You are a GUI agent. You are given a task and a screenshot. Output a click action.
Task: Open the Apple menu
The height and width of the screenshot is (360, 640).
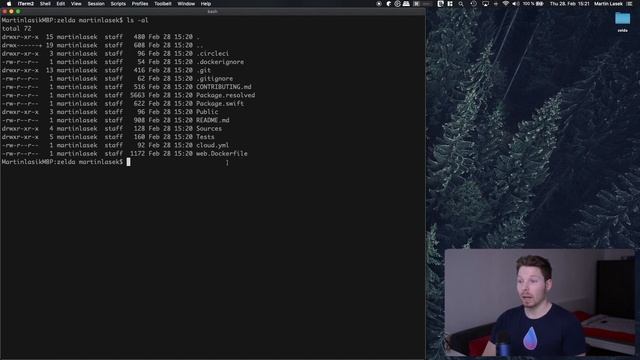[9, 4]
